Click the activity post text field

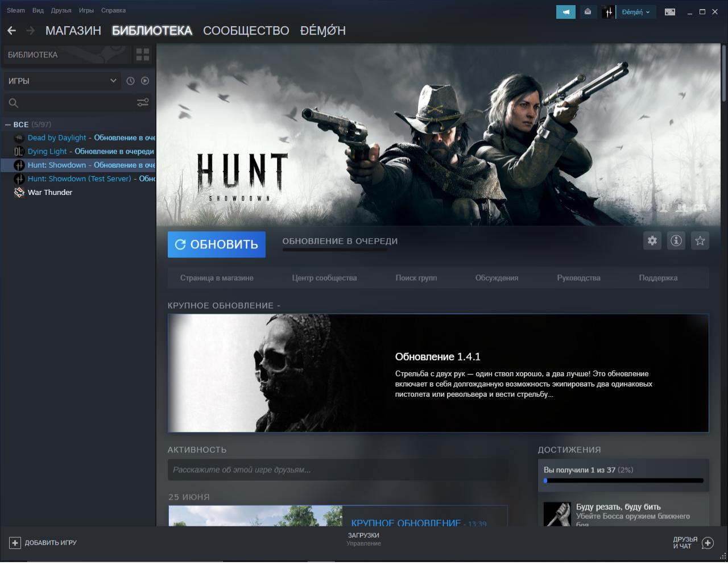click(x=338, y=470)
